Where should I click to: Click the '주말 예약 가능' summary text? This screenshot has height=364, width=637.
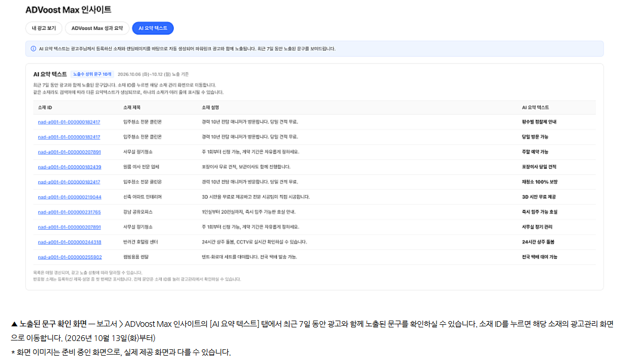(535, 152)
